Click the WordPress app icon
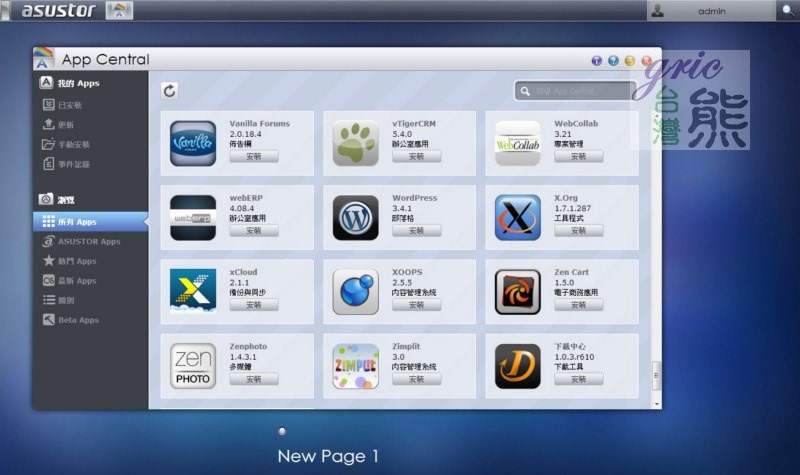Image resolution: width=800 pixels, height=475 pixels. pyautogui.click(x=356, y=217)
